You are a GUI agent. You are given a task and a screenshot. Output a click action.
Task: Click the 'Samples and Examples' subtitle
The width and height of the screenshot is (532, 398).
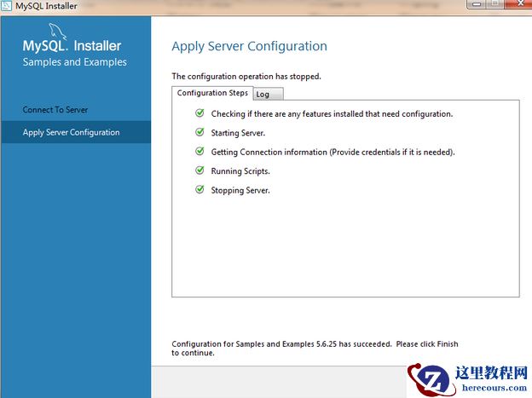tap(75, 62)
